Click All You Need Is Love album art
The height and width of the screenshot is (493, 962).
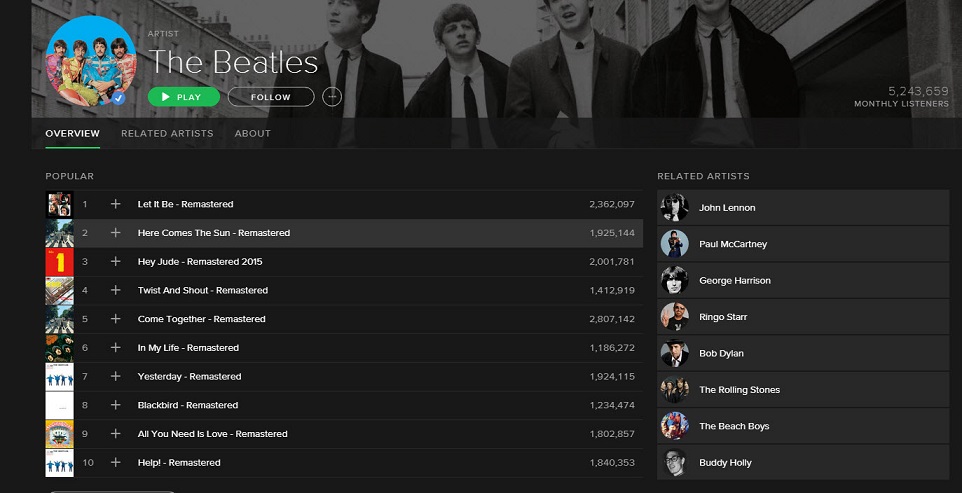tap(60, 434)
